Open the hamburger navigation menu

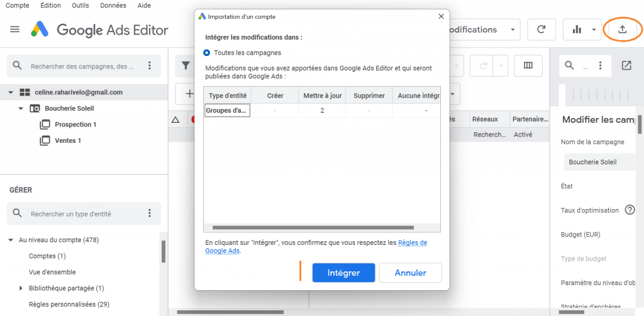pyautogui.click(x=15, y=30)
